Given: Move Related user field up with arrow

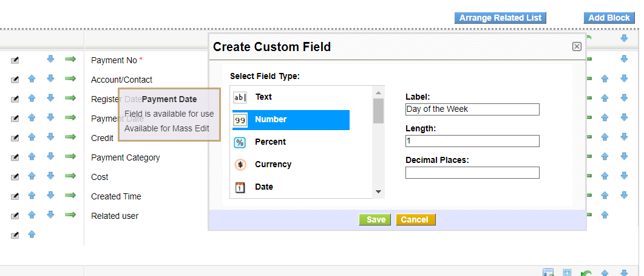Looking at the screenshot, I should (x=32, y=215).
